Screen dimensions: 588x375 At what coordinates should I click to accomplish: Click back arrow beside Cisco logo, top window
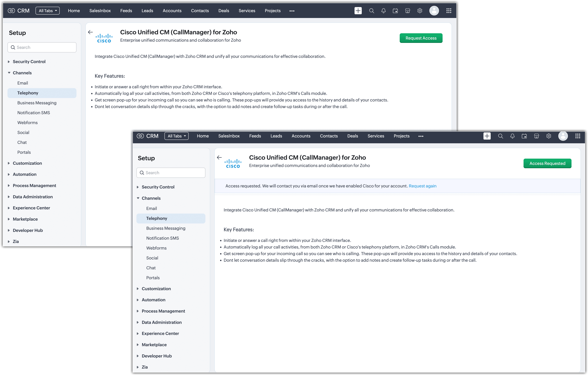click(x=90, y=32)
